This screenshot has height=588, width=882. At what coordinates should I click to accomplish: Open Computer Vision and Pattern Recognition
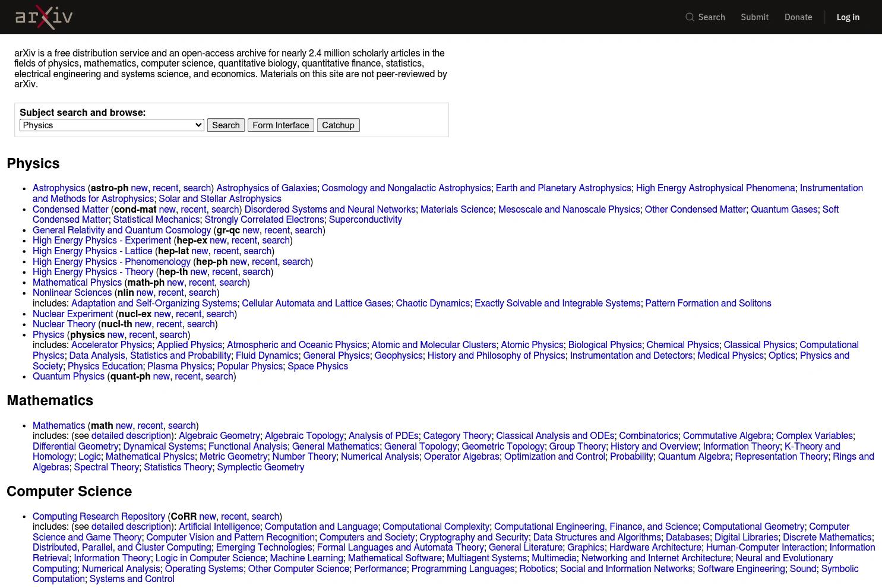click(x=230, y=538)
